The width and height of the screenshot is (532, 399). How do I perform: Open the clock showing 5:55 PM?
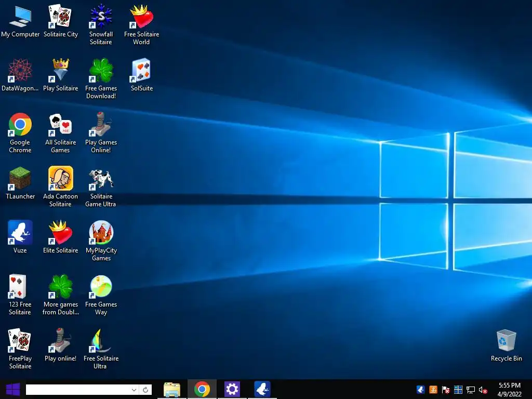tap(509, 390)
